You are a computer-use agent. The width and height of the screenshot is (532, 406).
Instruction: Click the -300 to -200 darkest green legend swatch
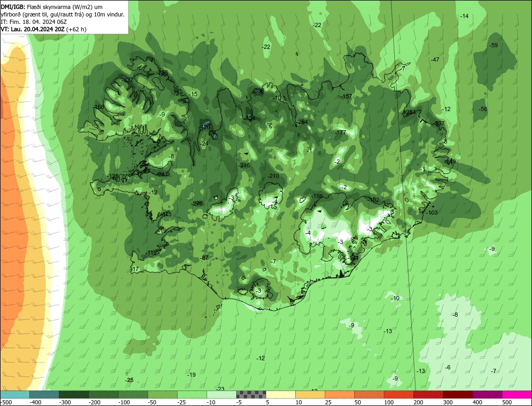coord(74,394)
